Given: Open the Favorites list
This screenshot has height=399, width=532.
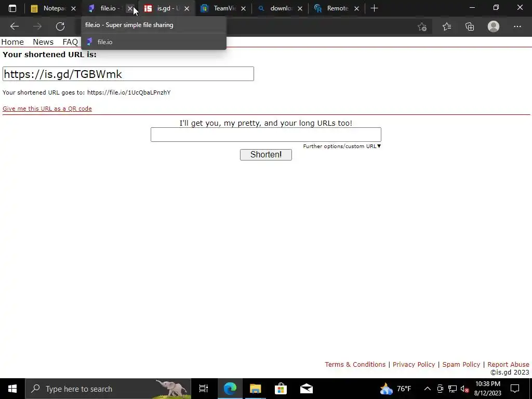Looking at the screenshot, I should tap(447, 26).
